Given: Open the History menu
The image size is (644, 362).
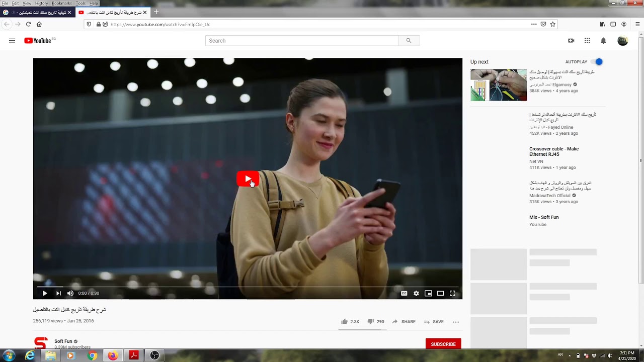Looking at the screenshot, I should coord(42,4).
